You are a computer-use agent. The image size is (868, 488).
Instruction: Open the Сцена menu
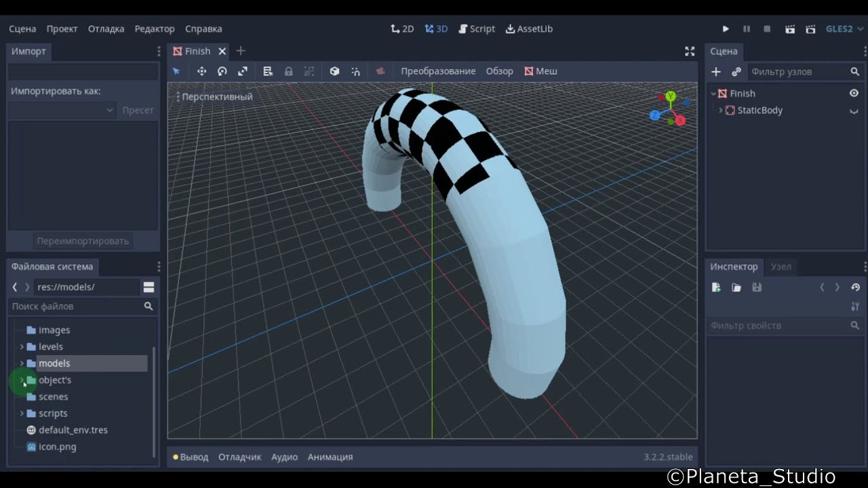[x=22, y=29]
